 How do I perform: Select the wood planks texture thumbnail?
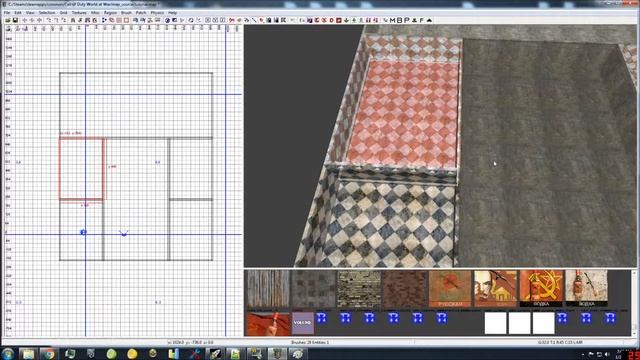[x=268, y=289]
